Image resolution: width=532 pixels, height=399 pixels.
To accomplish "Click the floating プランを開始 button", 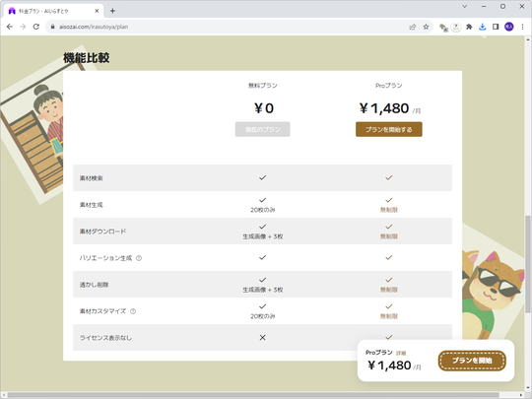I will 472,361.
